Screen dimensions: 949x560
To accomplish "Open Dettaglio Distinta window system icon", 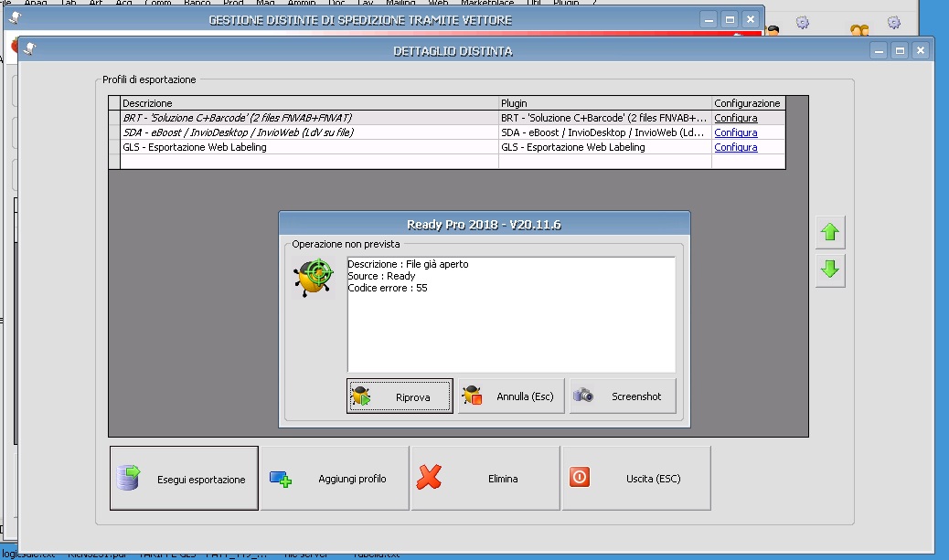I will click(x=29, y=49).
